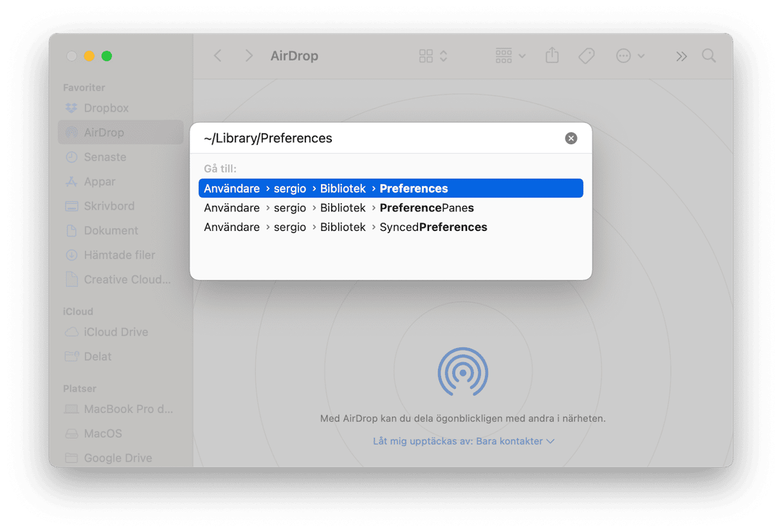This screenshot has height=532, width=782.
Task: Open the icon view switcher
Action: pyautogui.click(x=433, y=56)
